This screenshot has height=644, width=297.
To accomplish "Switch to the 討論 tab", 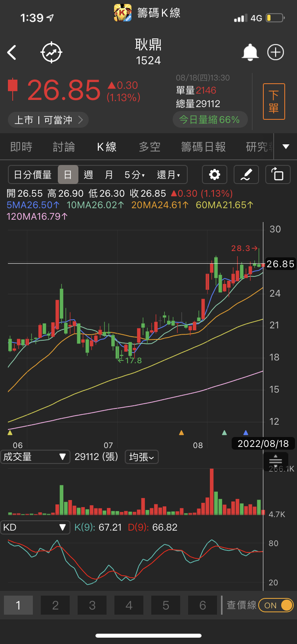I will (64, 147).
